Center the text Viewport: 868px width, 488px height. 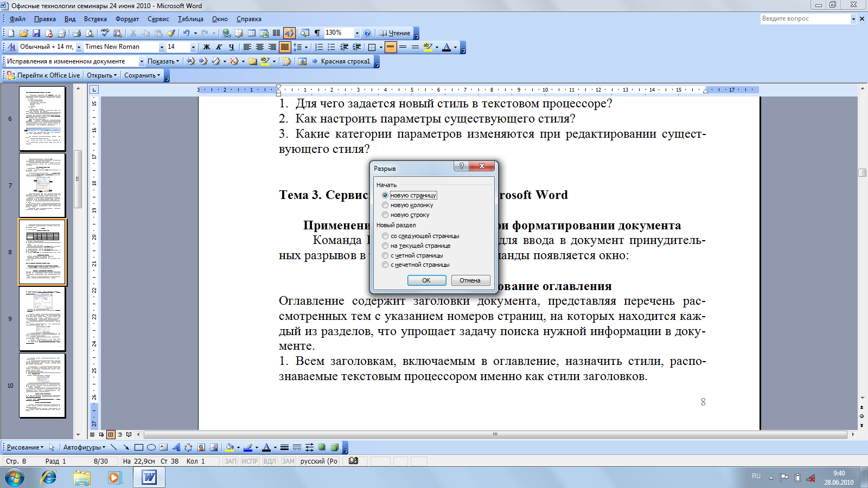click(259, 47)
